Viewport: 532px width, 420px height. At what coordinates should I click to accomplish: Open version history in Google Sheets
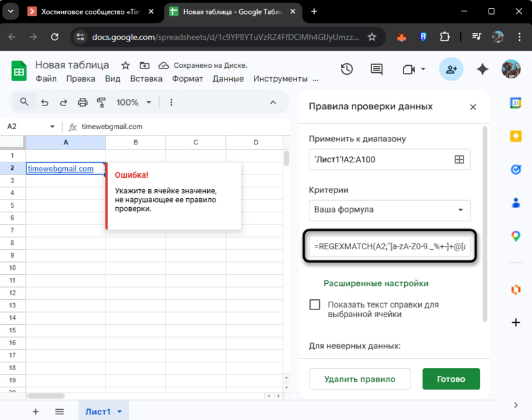pyautogui.click(x=347, y=68)
